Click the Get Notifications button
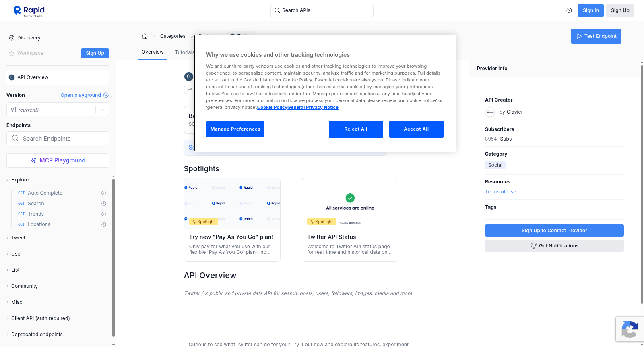 coord(554,246)
